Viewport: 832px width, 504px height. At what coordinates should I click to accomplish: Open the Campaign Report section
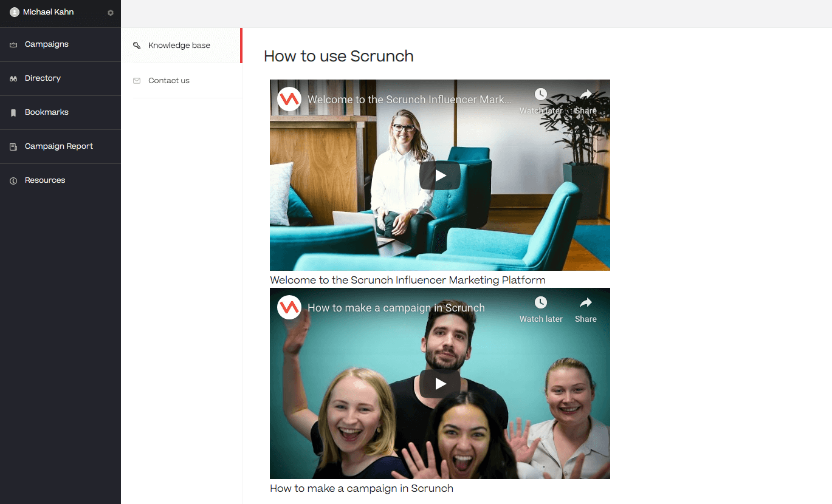coord(60,146)
